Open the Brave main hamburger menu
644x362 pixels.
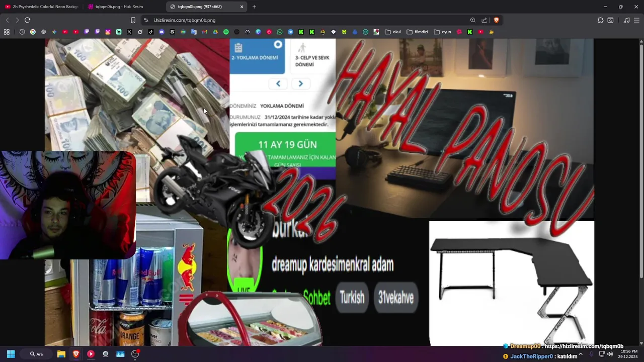[x=637, y=20]
